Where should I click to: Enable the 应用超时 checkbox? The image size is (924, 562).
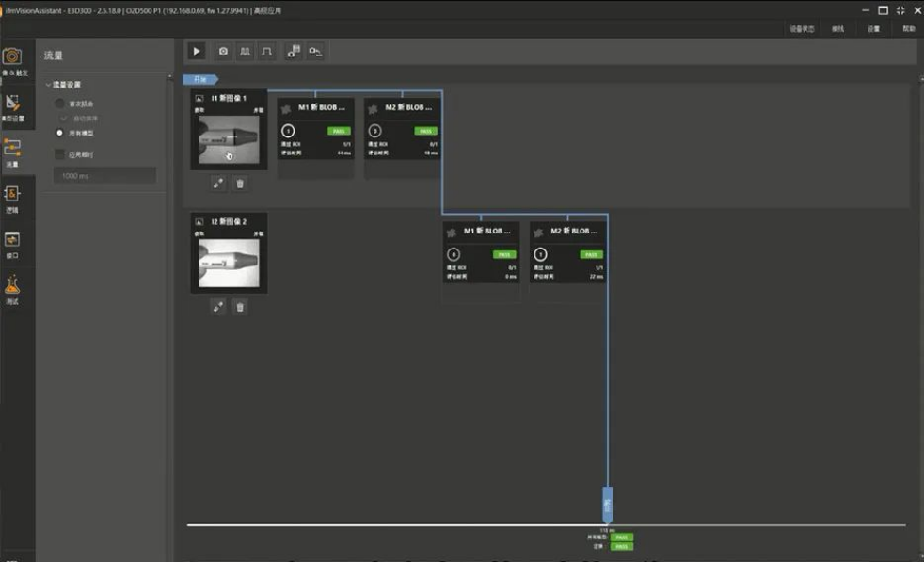(60, 154)
